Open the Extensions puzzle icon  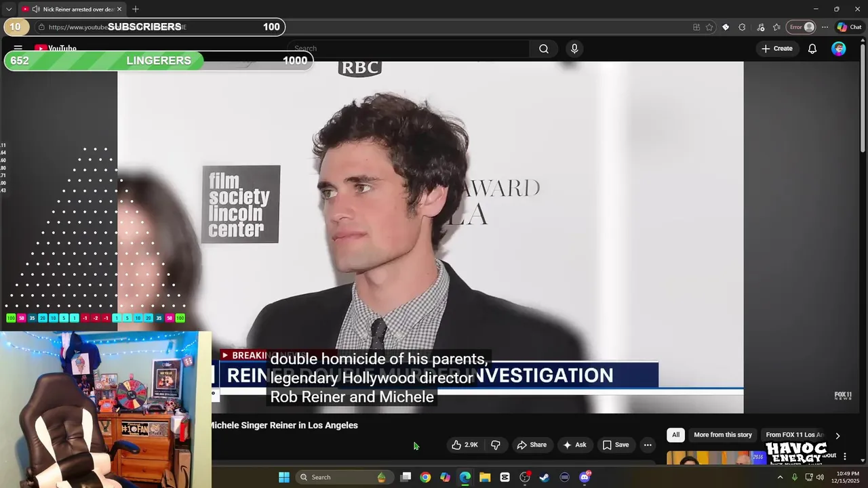click(x=742, y=27)
